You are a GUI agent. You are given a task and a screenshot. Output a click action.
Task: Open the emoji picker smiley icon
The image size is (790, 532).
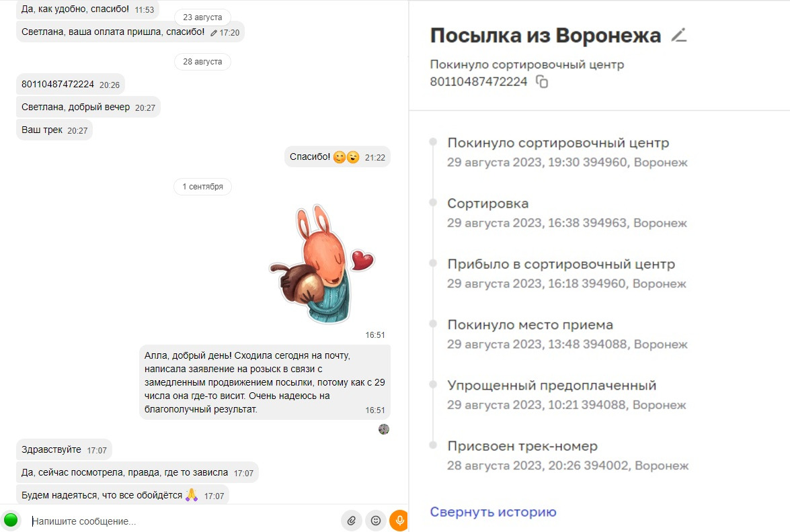(x=375, y=521)
